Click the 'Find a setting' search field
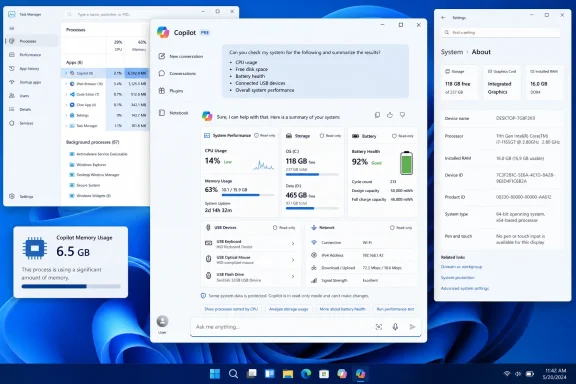This screenshot has width=576, height=384. (x=501, y=32)
